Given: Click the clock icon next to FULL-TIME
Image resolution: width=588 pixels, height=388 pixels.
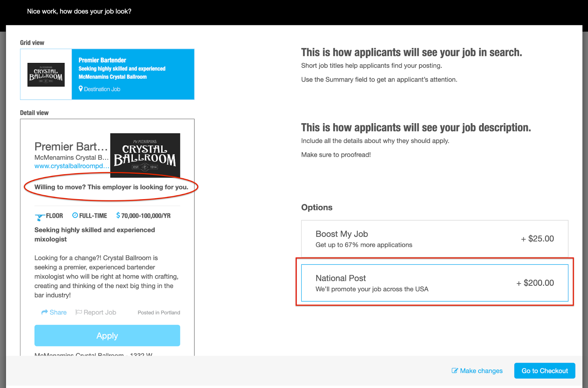Looking at the screenshot, I should (x=75, y=215).
